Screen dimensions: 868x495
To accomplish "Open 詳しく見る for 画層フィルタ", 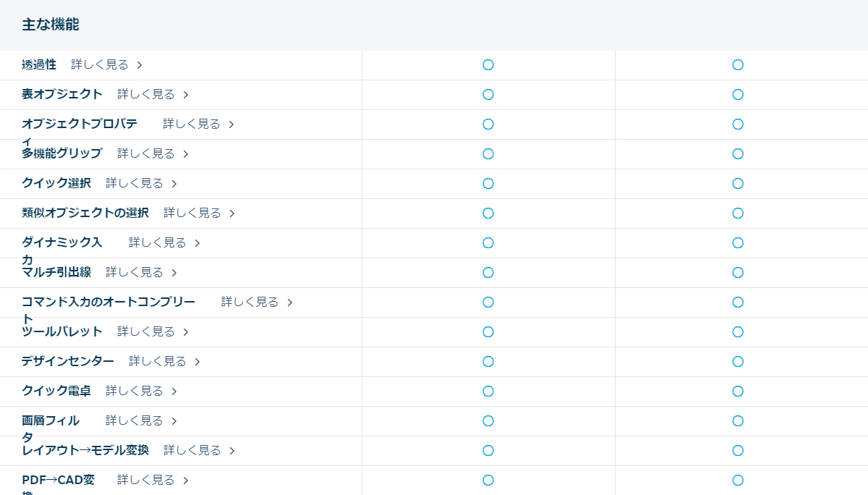I will pos(134,420).
